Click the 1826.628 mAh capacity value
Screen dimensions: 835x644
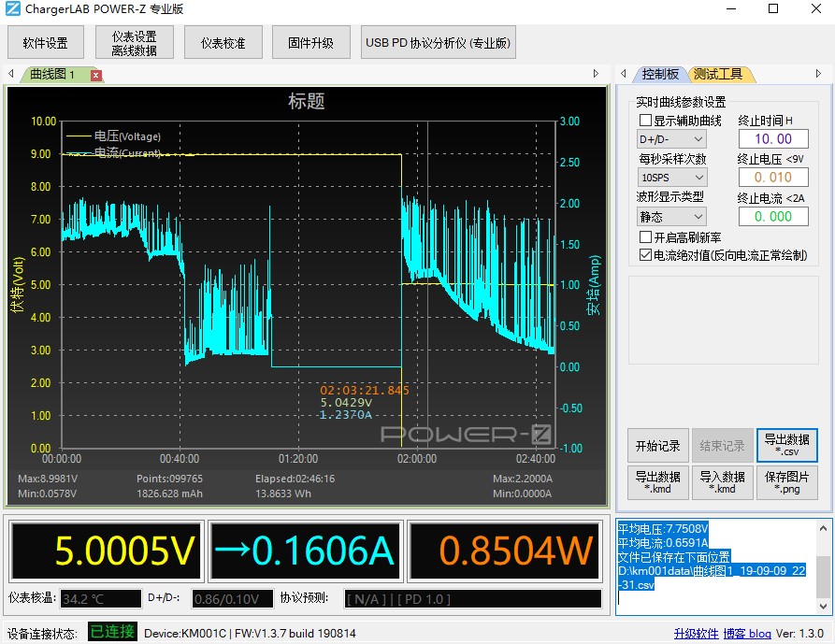169,494
